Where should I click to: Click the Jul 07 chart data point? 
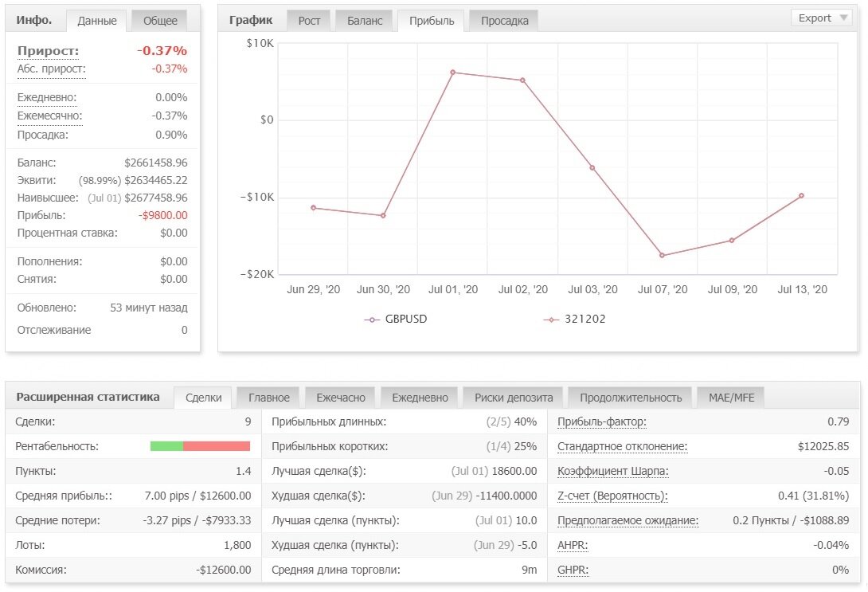tap(662, 255)
